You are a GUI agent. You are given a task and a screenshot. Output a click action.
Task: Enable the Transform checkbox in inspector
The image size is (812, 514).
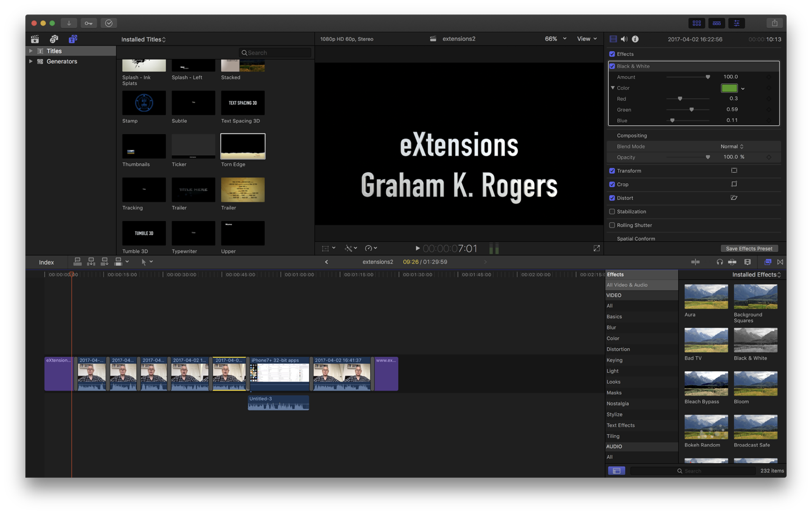612,170
